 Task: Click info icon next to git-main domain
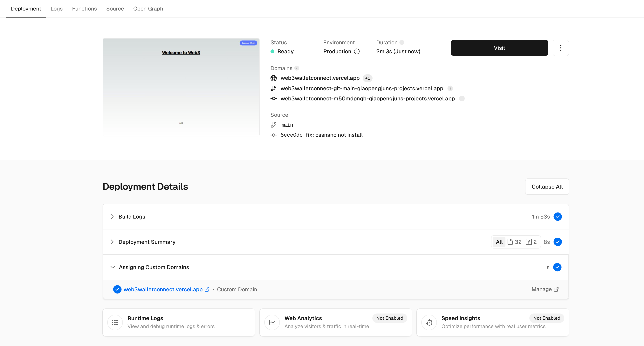[x=450, y=88]
